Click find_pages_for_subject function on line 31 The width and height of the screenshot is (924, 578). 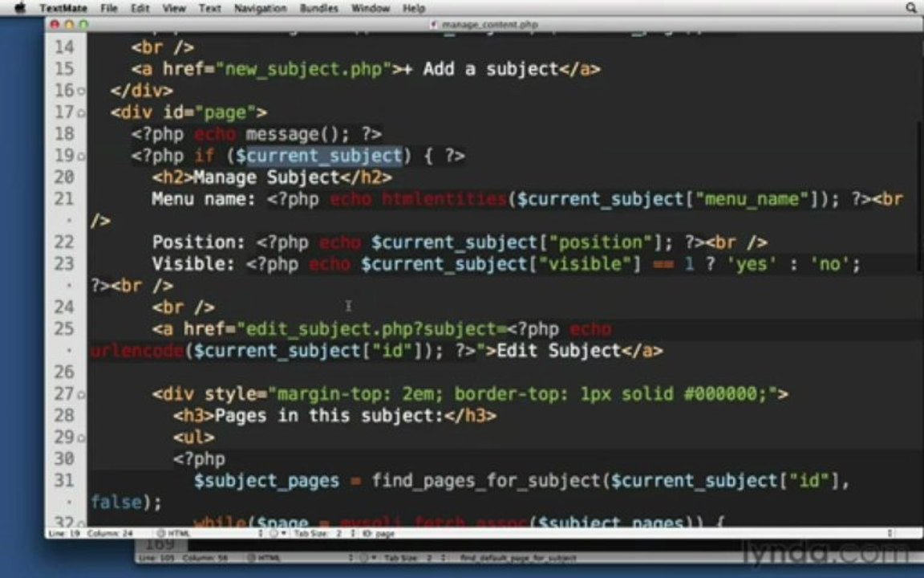[x=485, y=481]
